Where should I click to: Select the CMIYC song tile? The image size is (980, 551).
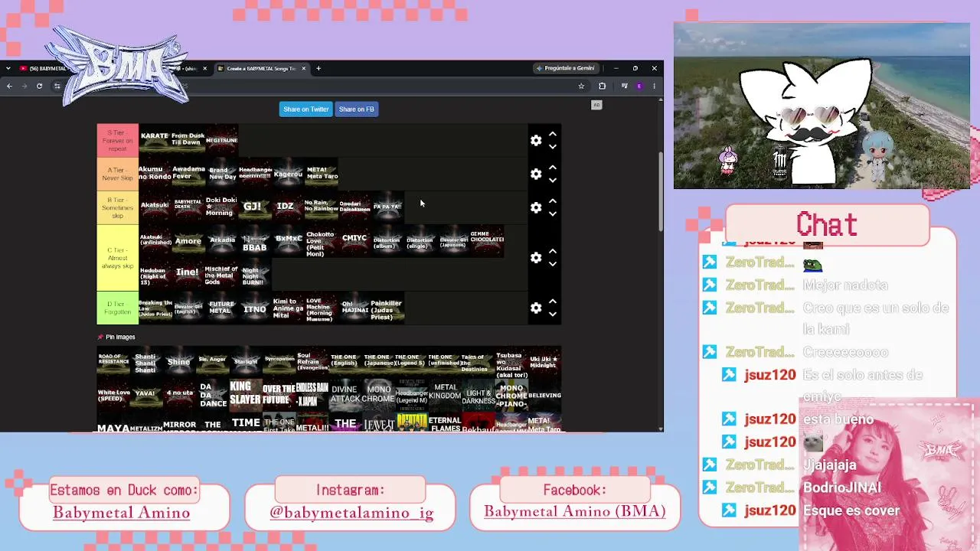[354, 241]
